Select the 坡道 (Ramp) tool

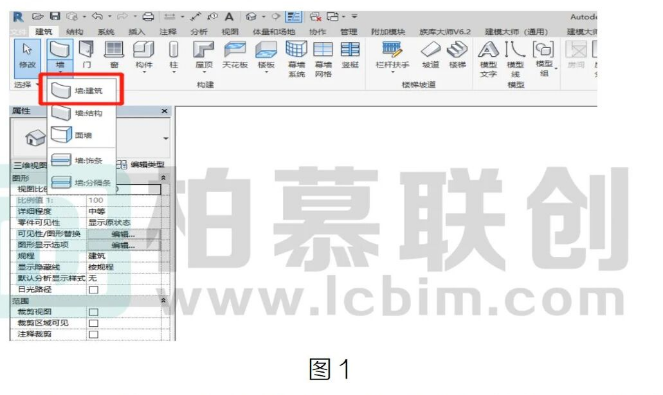point(430,54)
